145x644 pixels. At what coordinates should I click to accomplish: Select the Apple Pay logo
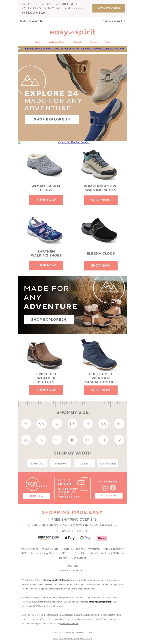click(x=69, y=538)
